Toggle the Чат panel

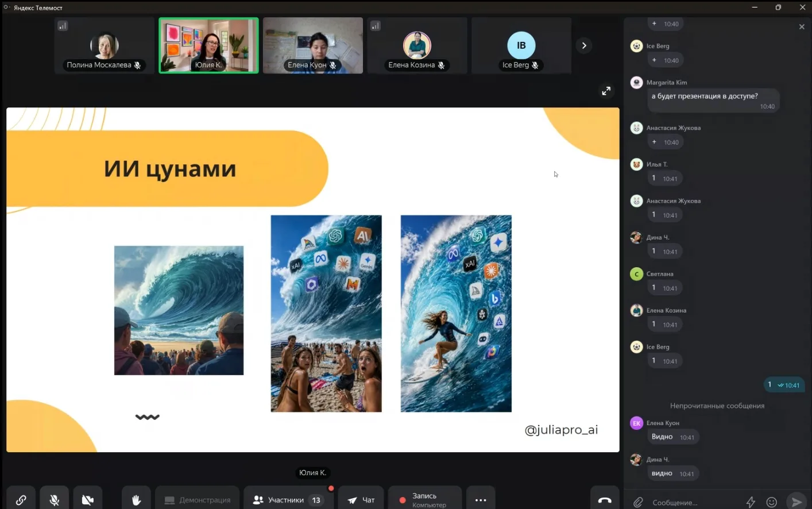pos(361,499)
